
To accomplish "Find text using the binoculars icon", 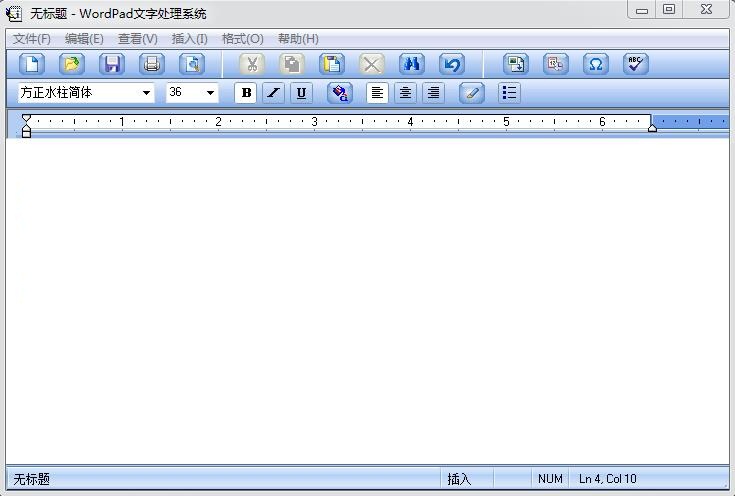I will tap(412, 64).
